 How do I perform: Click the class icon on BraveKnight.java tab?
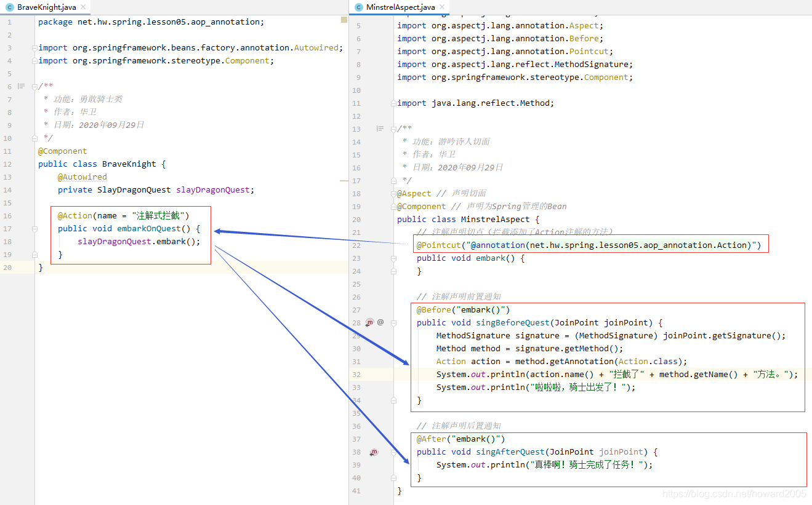(x=10, y=7)
